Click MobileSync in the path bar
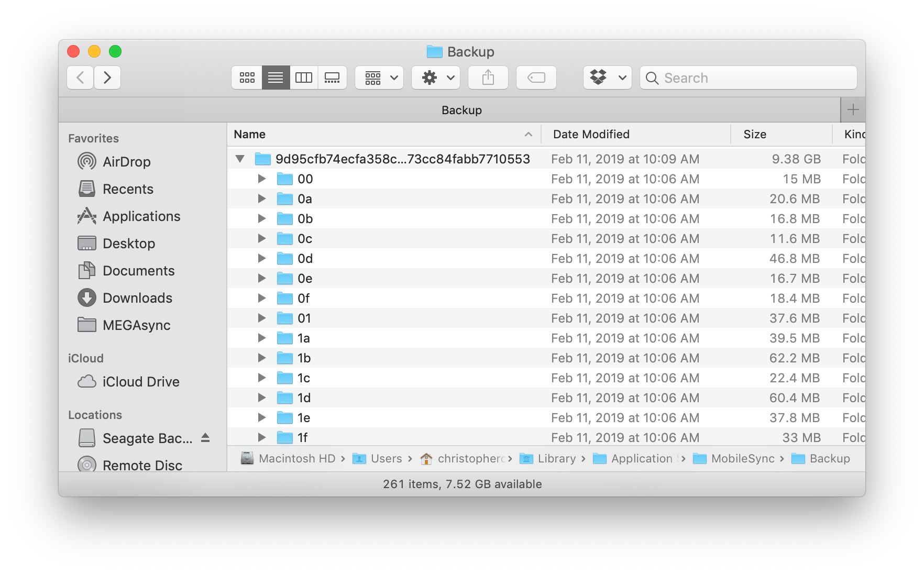This screenshot has height=574, width=924. tap(733, 458)
